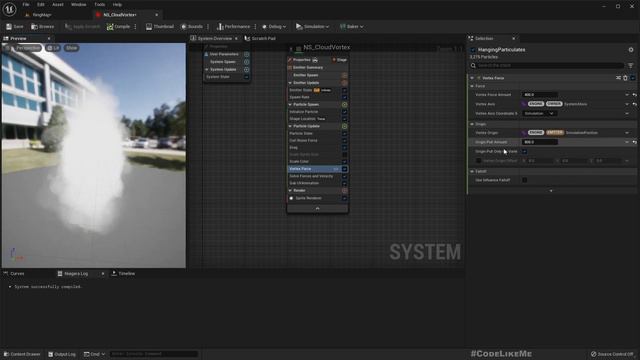Image resolution: width=640 pixels, height=360 pixels.
Task: Open the Vortex Axis Coordinate Space dropdown
Action: [540, 113]
